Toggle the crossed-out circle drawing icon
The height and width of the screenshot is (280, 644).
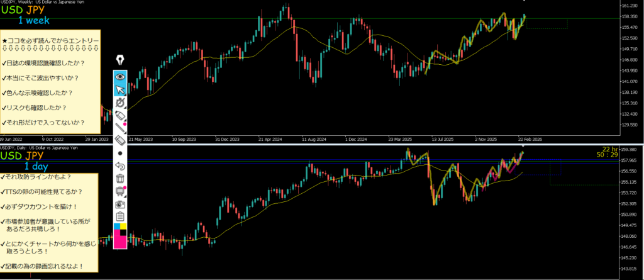click(119, 103)
